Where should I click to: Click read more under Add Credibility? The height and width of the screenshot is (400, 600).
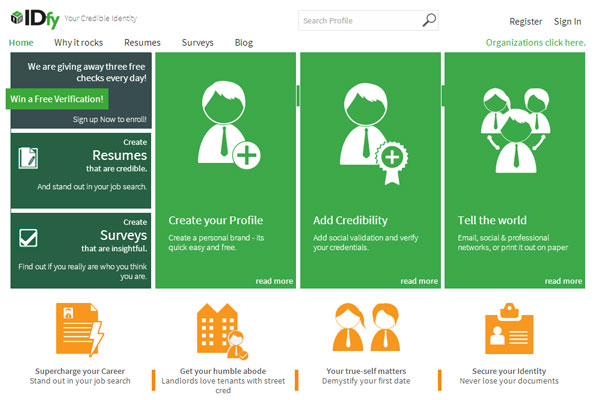(x=419, y=281)
